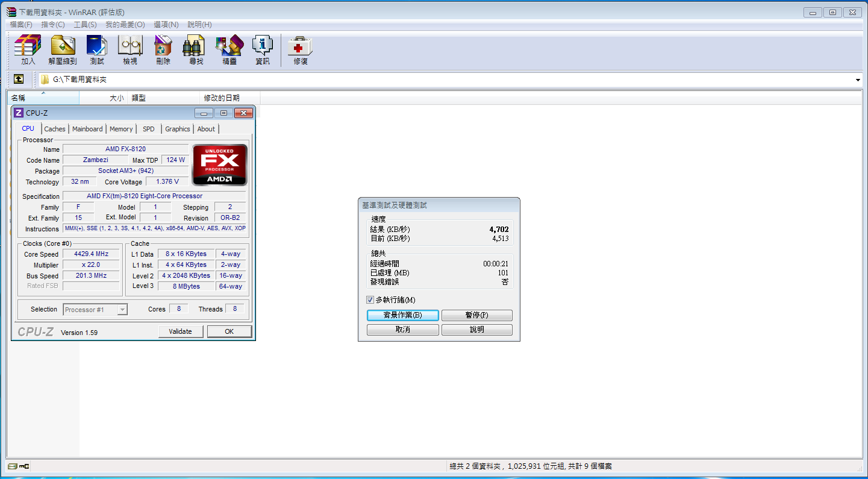Click the Help (說明) button in benchmark dialog

pos(476,330)
